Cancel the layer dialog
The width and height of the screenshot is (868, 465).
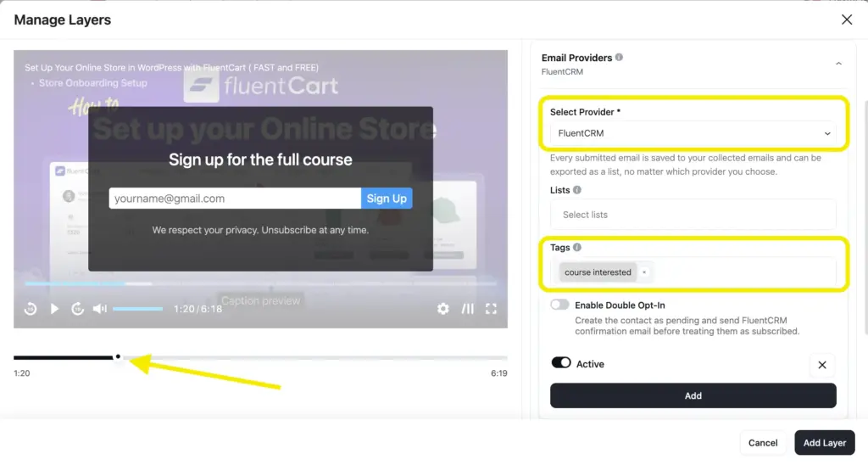763,443
